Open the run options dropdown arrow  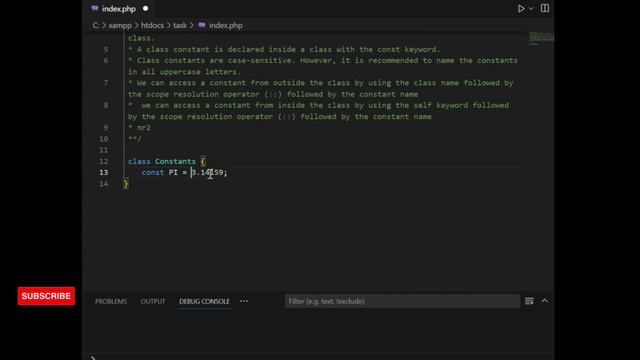coord(531,9)
